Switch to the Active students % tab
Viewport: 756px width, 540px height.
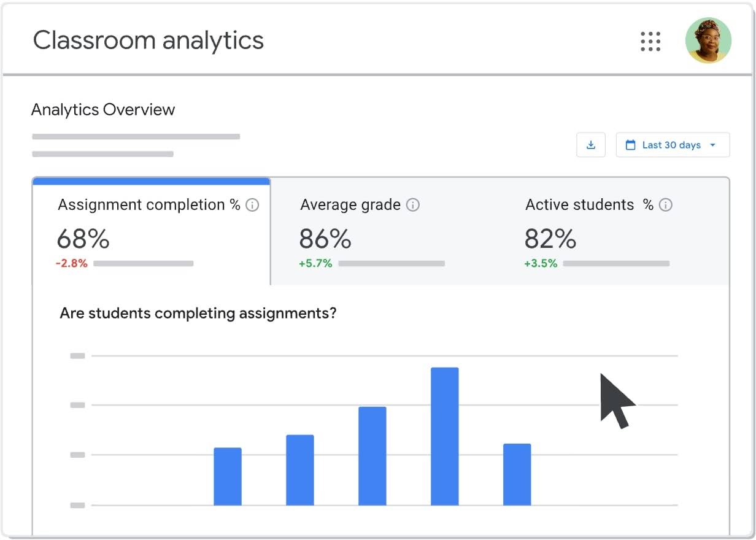click(x=614, y=232)
